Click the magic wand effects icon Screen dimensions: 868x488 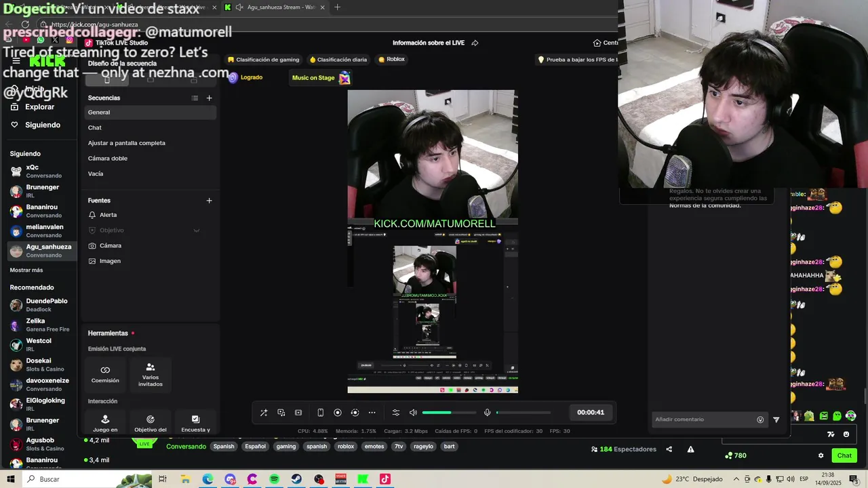[264, 413]
